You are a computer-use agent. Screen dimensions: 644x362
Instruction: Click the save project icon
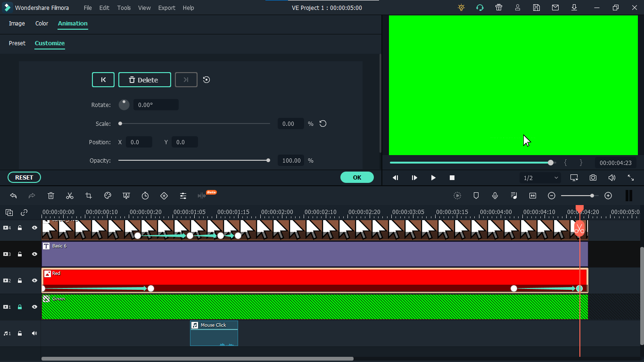coord(537,8)
